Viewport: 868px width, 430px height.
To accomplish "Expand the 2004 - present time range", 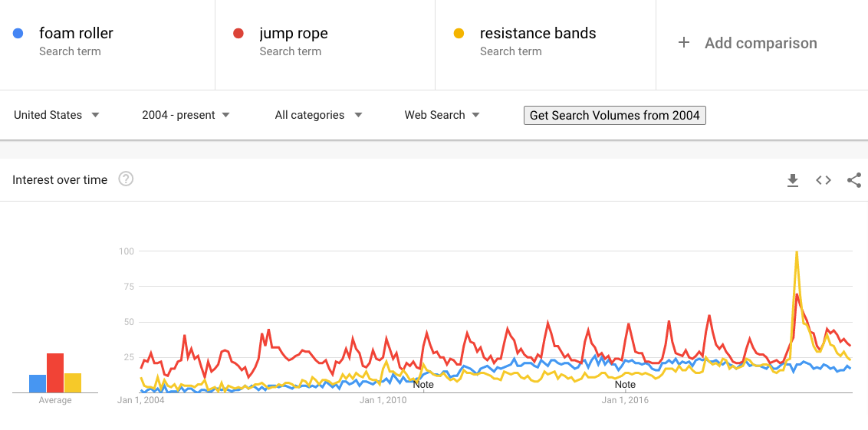I will [x=186, y=115].
